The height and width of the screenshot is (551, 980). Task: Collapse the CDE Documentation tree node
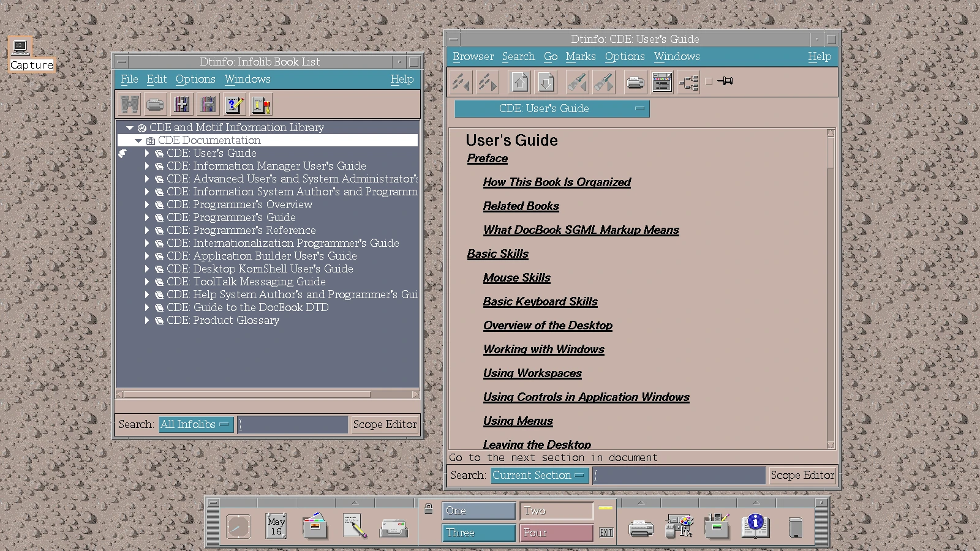[138, 140]
